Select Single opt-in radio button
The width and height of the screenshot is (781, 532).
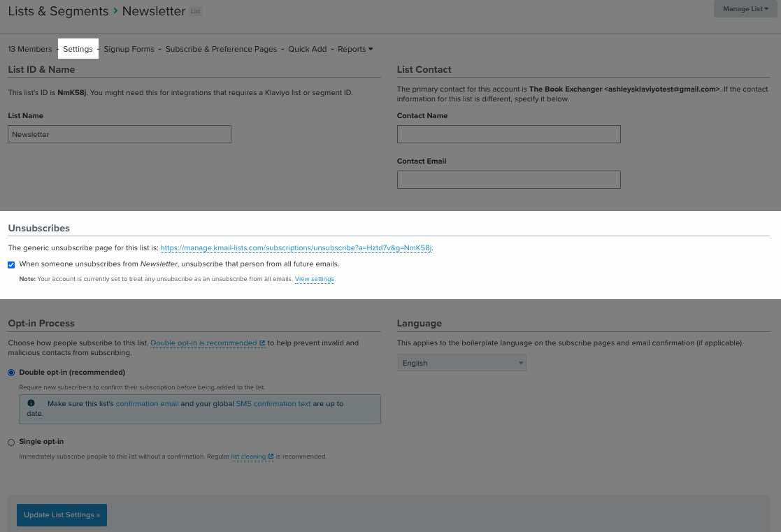[x=11, y=442]
